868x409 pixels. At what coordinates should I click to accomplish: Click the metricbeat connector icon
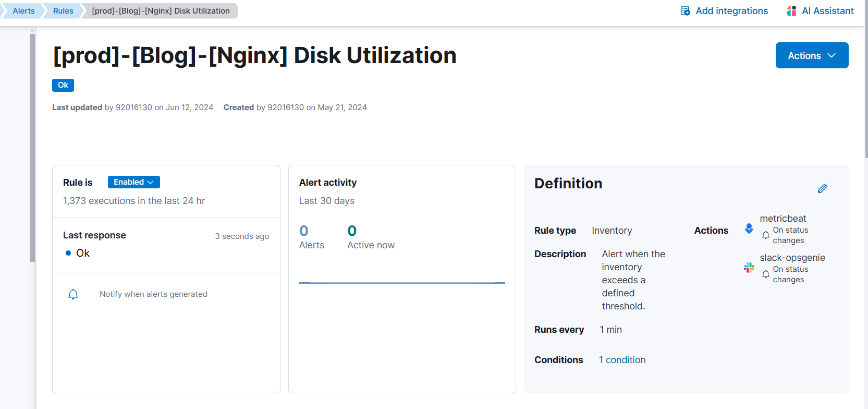(x=749, y=228)
